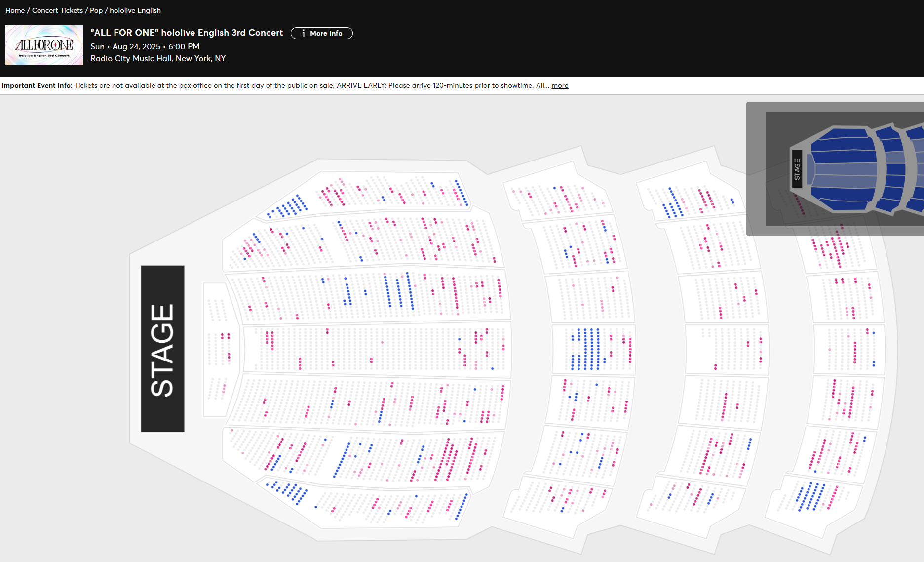This screenshot has width=924, height=562.
Task: Click the date 'Sun • Aug 24, 2025 • 6:00 PM'
Action: (x=145, y=46)
